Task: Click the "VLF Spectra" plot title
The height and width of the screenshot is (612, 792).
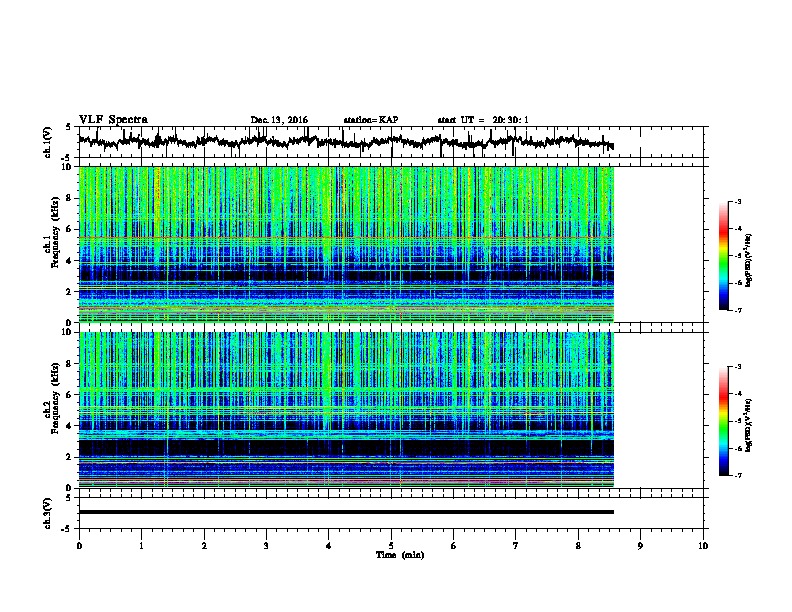Action: (x=113, y=120)
